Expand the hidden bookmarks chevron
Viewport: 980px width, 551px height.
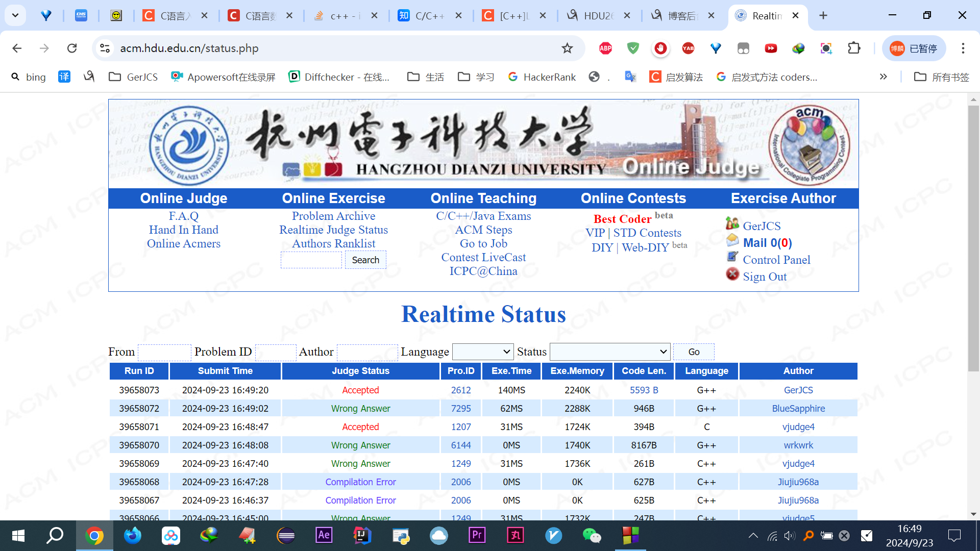pos(883,77)
